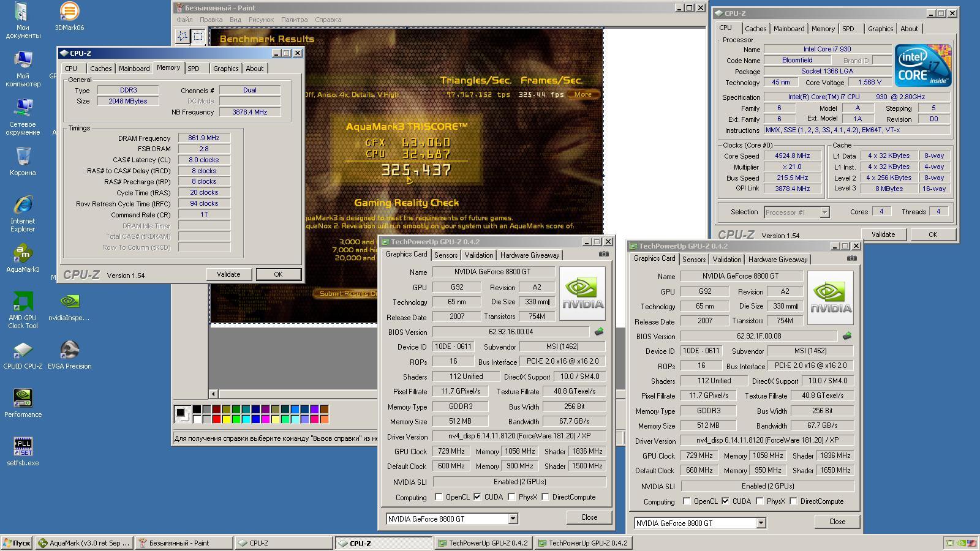Screen dimensions: 980x551
Task: Click the NVIDIA logo in right GPU-Z window
Action: [x=830, y=298]
